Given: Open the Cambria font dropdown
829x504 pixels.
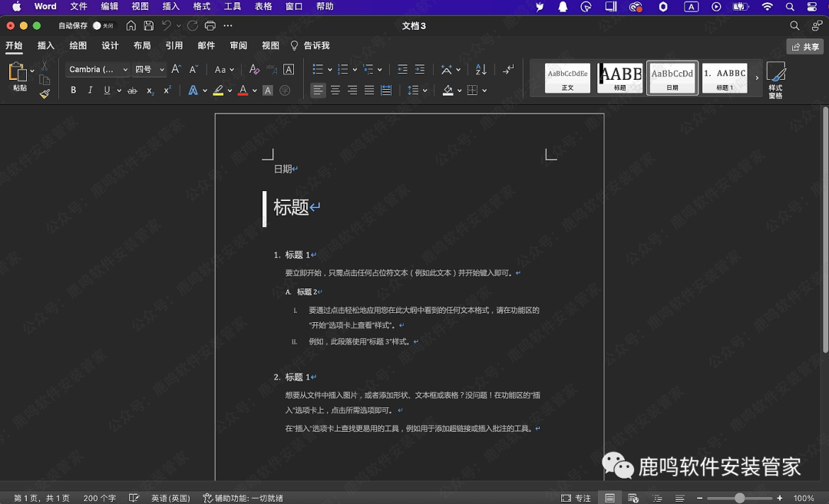Looking at the screenshot, I should point(97,69).
